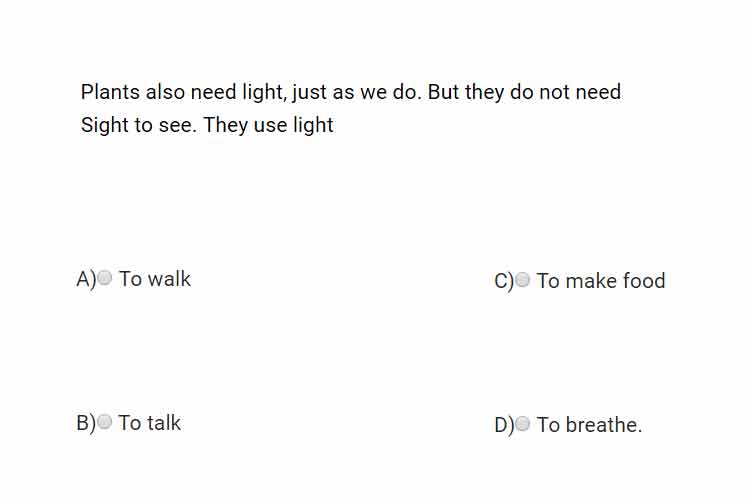Viewport: 750px width, 500px height.
Task: Click the word Plants in the question
Action: click(x=110, y=92)
